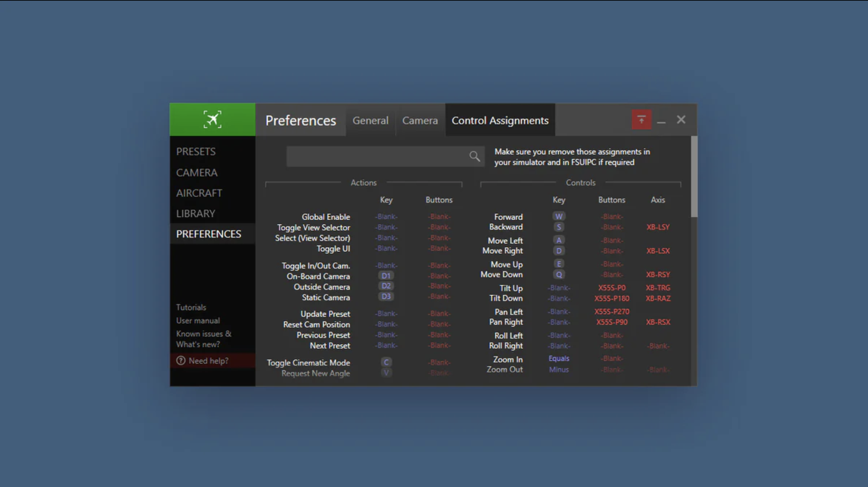This screenshot has width=868, height=487.
Task: Select AIRCRAFT in the sidebar
Action: tap(198, 193)
